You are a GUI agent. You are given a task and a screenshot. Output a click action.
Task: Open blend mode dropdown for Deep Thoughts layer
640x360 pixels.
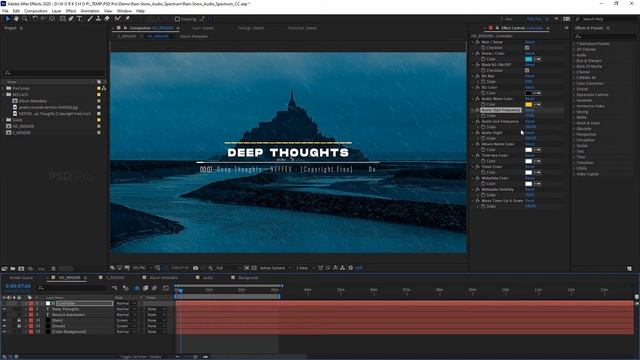coord(125,309)
